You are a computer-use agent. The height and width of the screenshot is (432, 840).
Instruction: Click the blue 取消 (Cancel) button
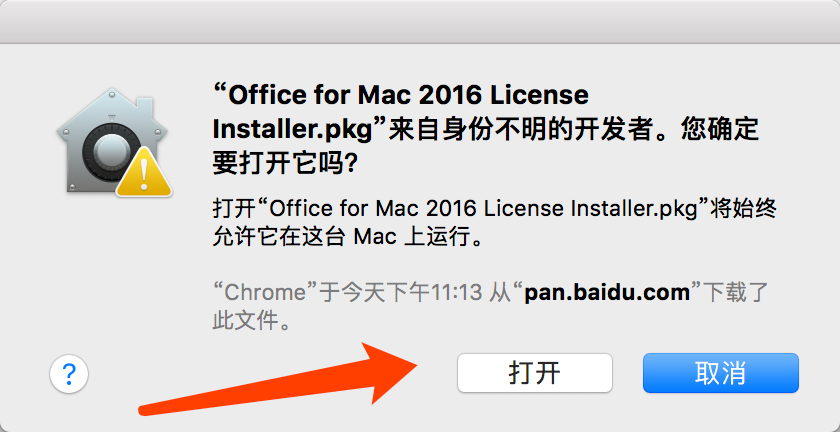[721, 373]
